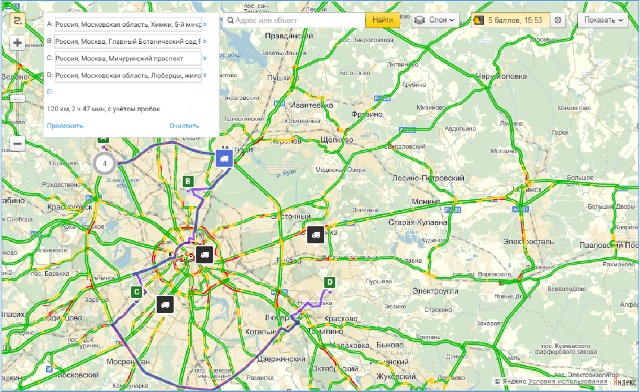Edit waypoint B field Главный Ботанический сад
Viewport: 640px width, 392px height.
(128, 41)
